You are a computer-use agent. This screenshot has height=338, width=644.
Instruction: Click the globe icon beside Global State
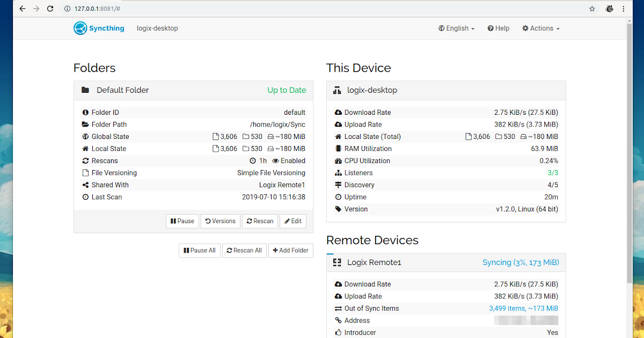click(x=85, y=137)
